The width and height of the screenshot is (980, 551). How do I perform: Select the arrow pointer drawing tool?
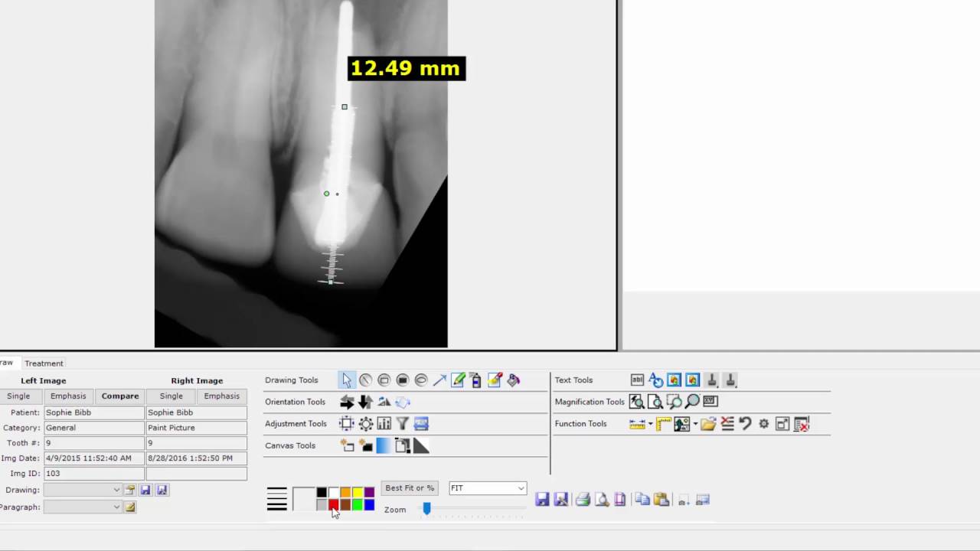tap(347, 380)
